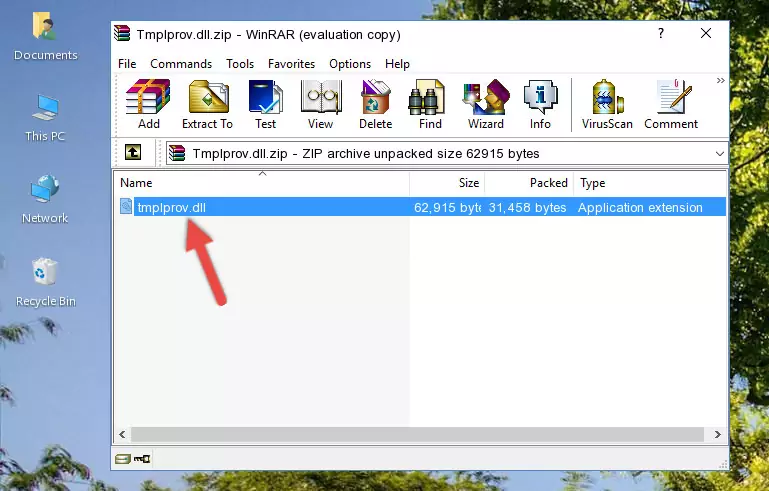Open the File menu
The width and height of the screenshot is (769, 491).
127,64
